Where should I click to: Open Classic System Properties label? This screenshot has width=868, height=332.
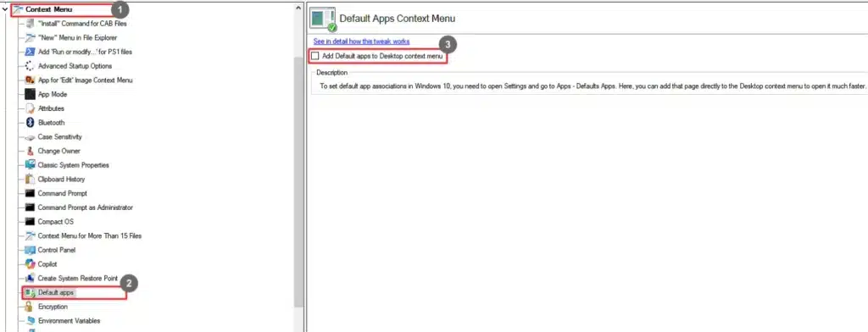click(73, 165)
